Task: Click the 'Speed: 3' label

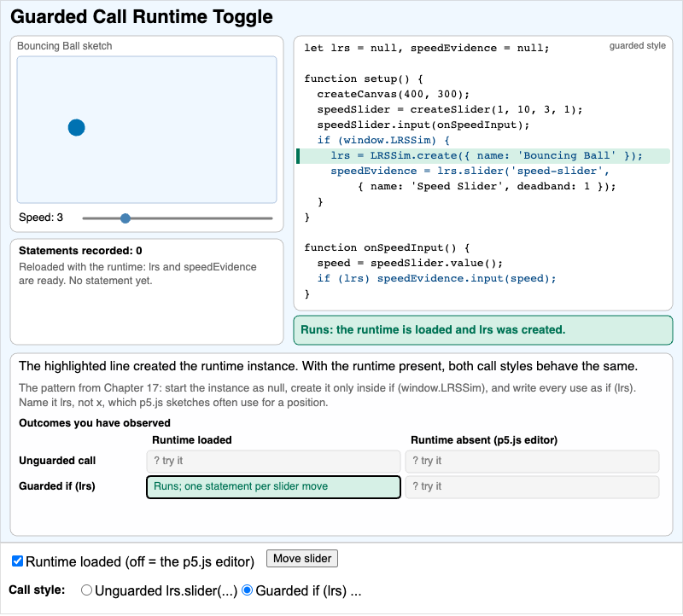Action: coord(41,218)
